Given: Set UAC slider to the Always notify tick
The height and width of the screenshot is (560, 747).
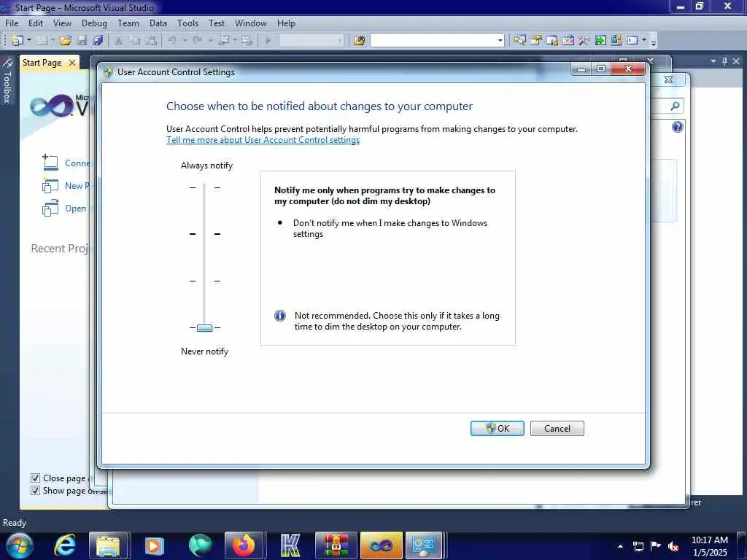Looking at the screenshot, I should click(204, 187).
